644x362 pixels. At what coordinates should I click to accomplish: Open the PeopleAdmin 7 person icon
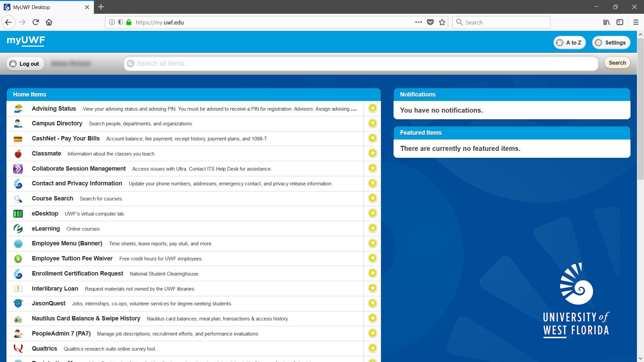point(18,334)
